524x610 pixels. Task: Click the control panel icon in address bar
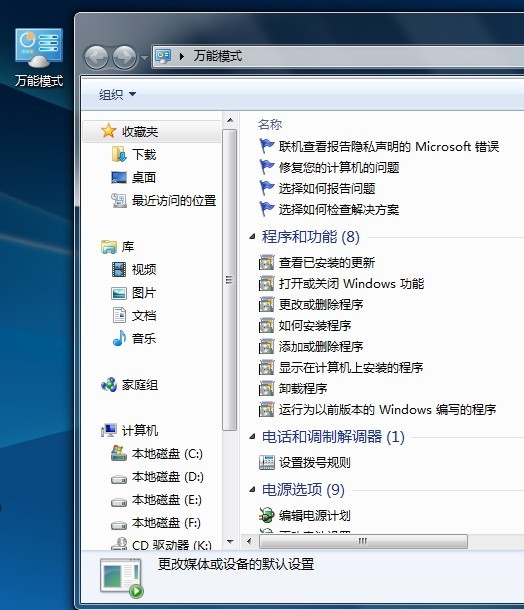(x=163, y=56)
